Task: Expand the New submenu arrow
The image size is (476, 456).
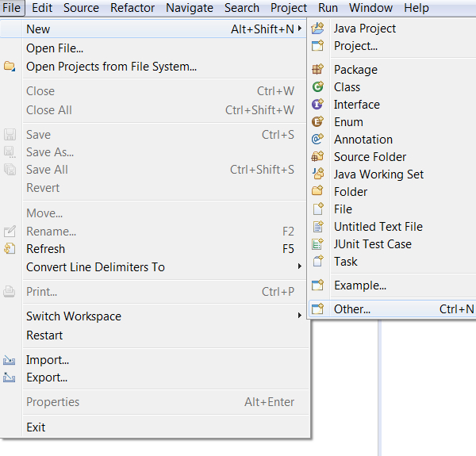Action: point(299,29)
